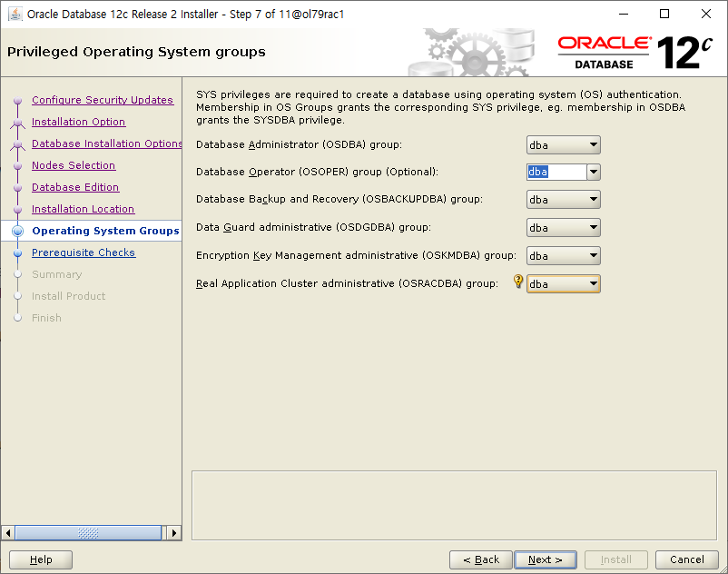Click the sidebar scroll right arrow
Viewport: 728px width, 574px height.
[x=174, y=532]
